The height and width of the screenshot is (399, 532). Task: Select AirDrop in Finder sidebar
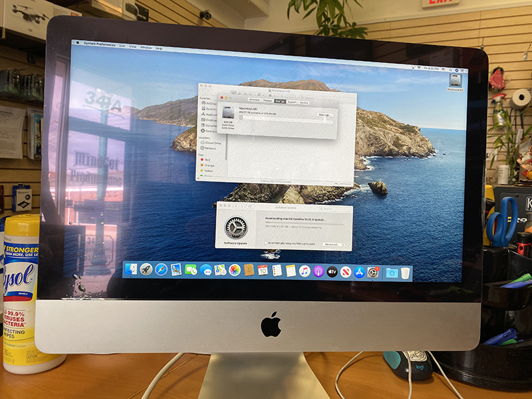(x=209, y=104)
